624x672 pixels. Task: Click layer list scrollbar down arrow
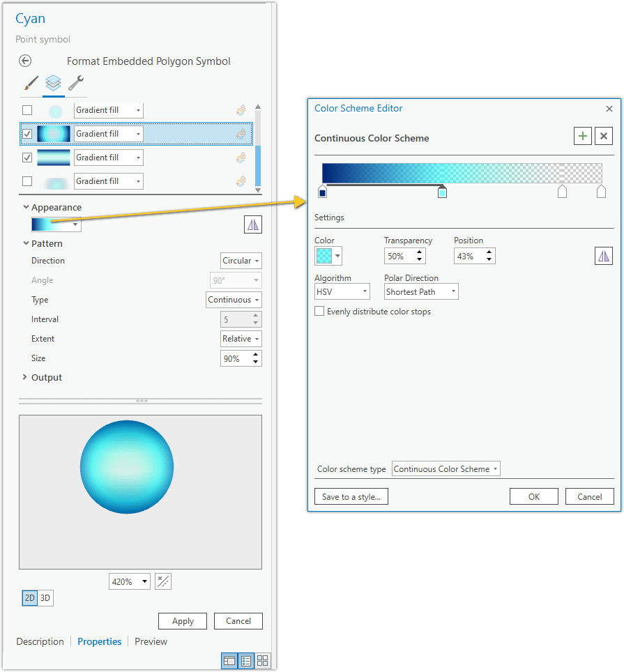(x=258, y=190)
